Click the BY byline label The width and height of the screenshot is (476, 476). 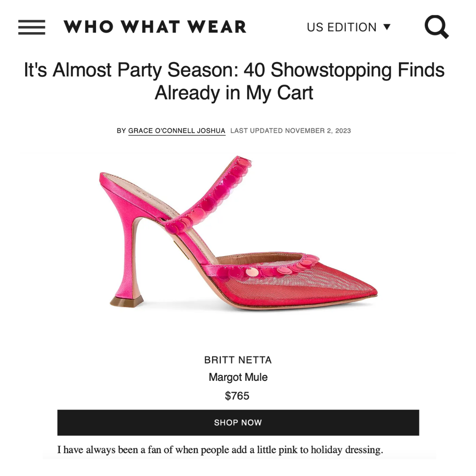point(121,131)
